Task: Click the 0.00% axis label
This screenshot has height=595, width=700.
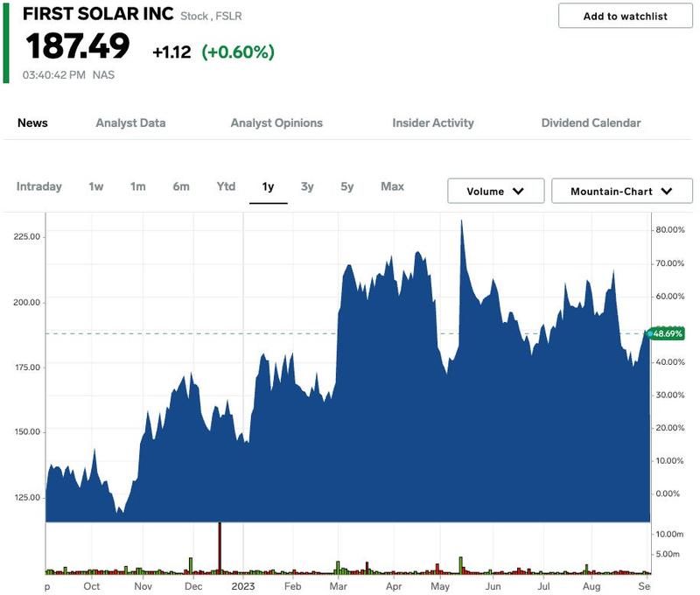Action: [x=668, y=493]
